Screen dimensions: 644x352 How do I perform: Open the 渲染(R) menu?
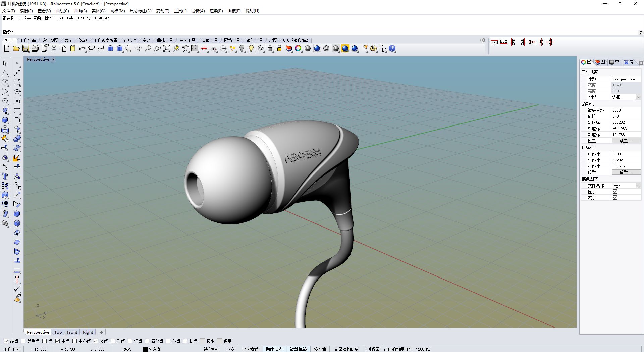(216, 11)
